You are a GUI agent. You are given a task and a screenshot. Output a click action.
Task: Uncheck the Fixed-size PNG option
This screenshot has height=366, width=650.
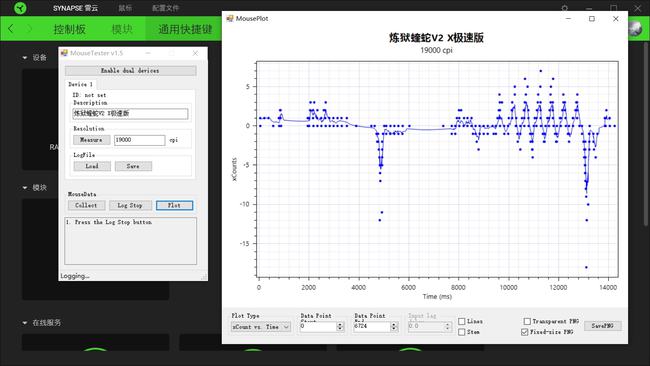[524, 332]
